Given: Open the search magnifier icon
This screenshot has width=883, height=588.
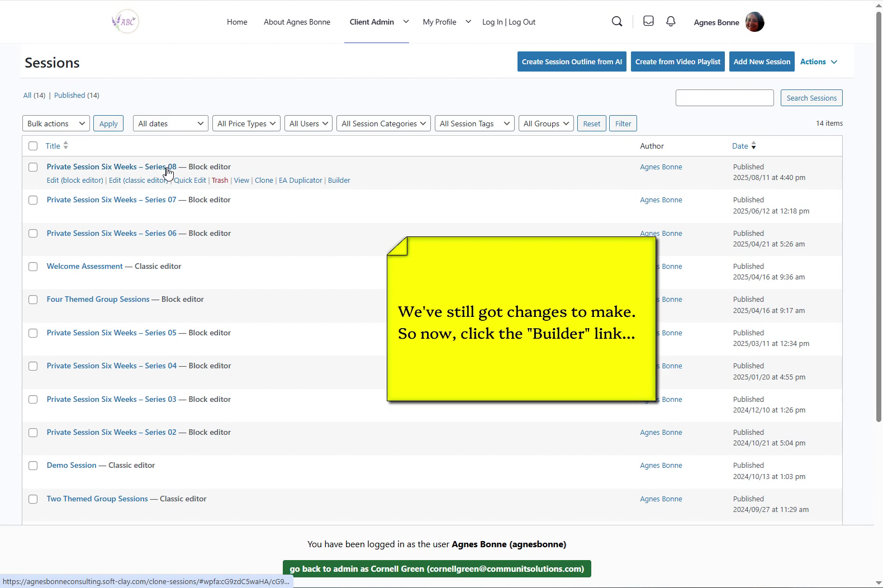Looking at the screenshot, I should click(617, 22).
